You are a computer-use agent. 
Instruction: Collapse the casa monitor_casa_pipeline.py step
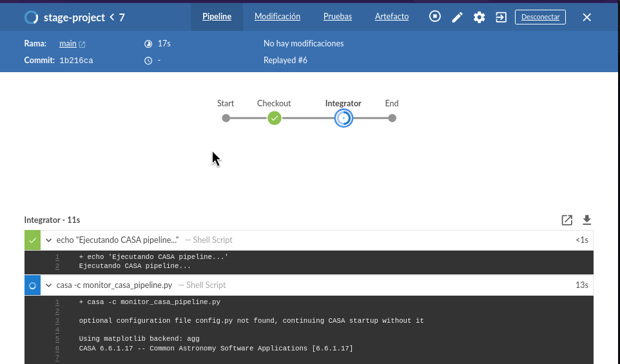48,285
